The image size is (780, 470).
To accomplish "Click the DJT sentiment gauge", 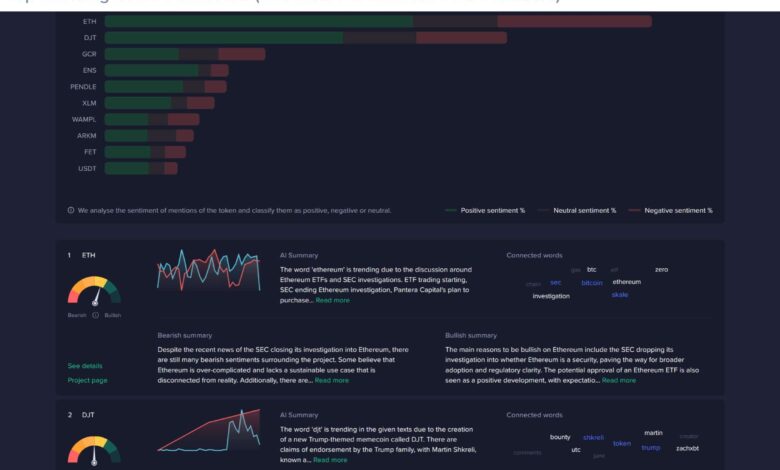I will tap(94, 450).
